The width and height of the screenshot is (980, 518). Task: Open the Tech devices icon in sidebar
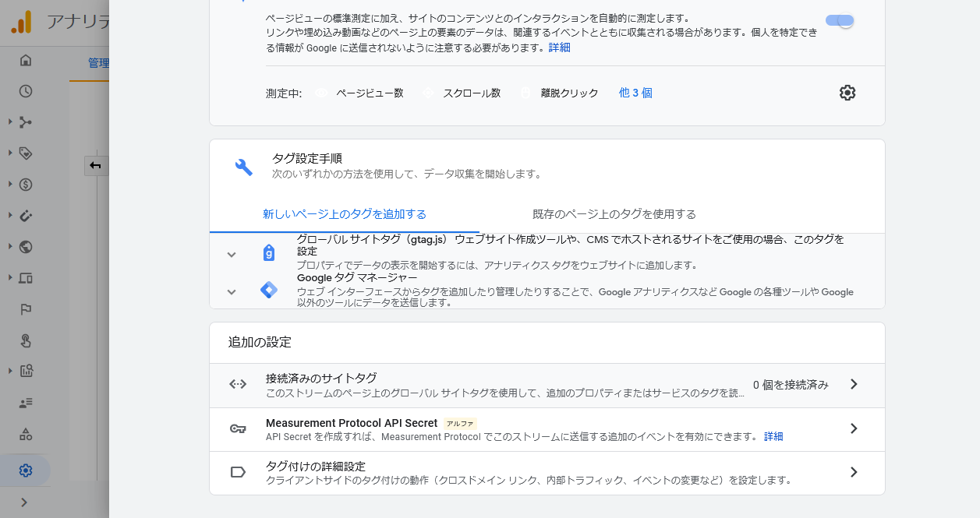(x=26, y=278)
